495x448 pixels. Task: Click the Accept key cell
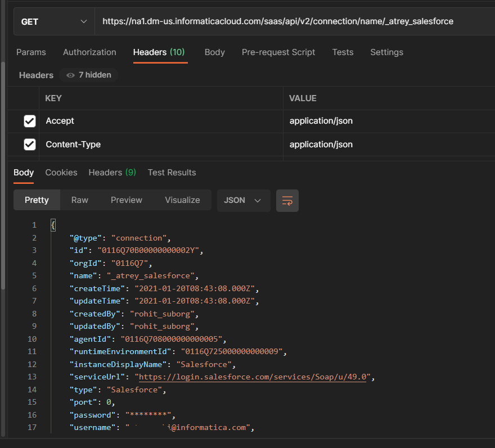[161, 121]
